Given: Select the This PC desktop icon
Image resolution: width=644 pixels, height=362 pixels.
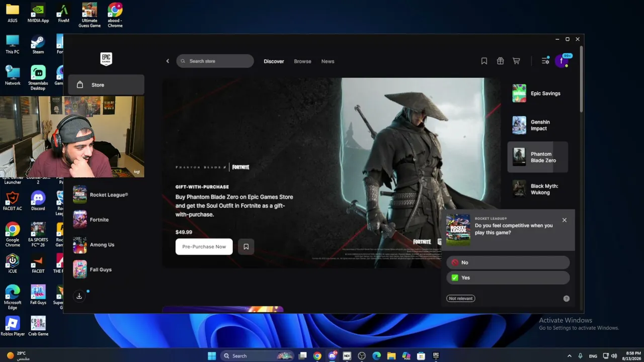Looking at the screenshot, I should (13, 44).
